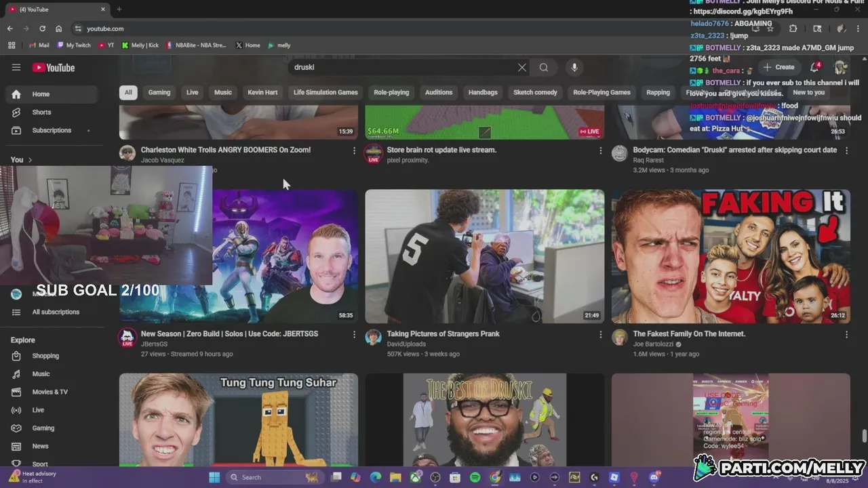Select the Role-Playing Games chip

click(x=601, y=92)
